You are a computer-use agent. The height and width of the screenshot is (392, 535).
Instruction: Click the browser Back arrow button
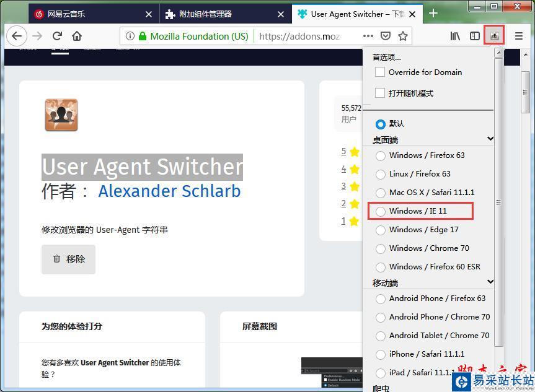[16, 36]
